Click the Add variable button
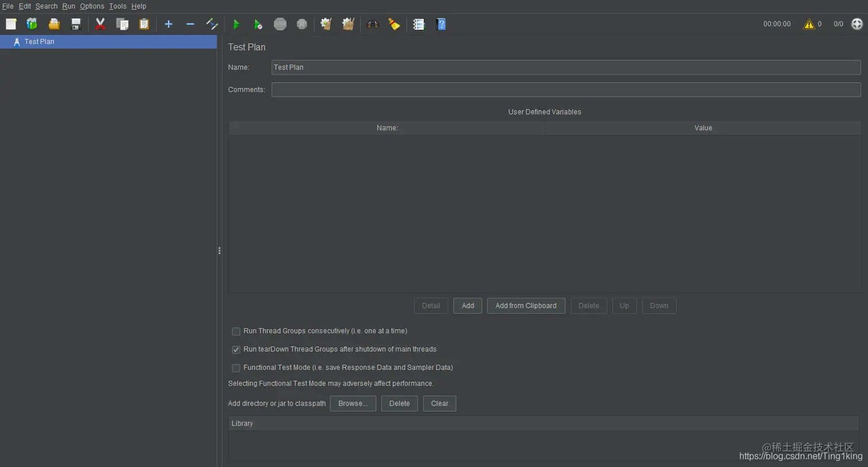This screenshot has width=868, height=467. (x=468, y=306)
